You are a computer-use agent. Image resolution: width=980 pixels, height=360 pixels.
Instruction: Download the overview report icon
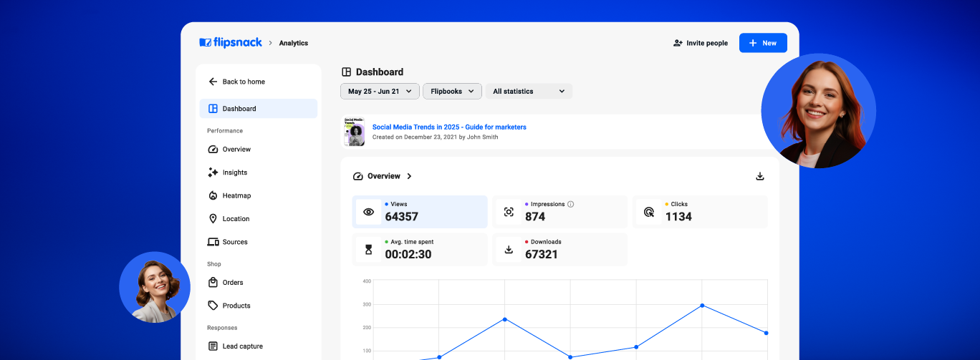click(x=760, y=176)
